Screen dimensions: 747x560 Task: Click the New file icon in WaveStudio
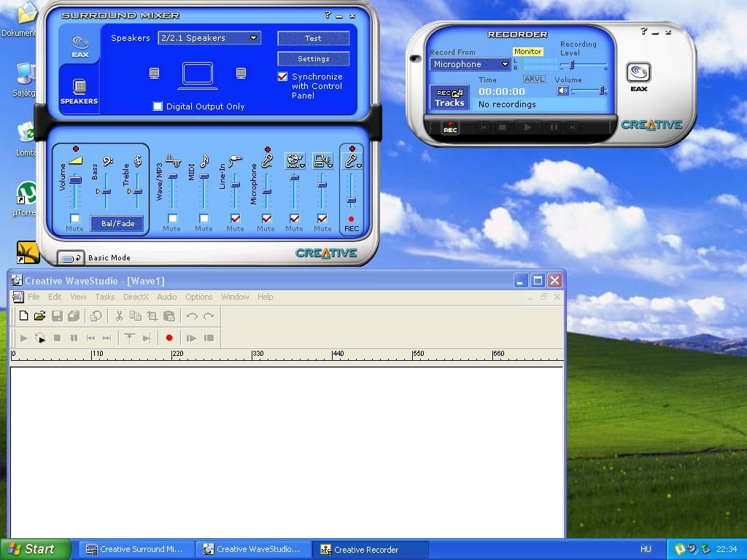coord(23,316)
